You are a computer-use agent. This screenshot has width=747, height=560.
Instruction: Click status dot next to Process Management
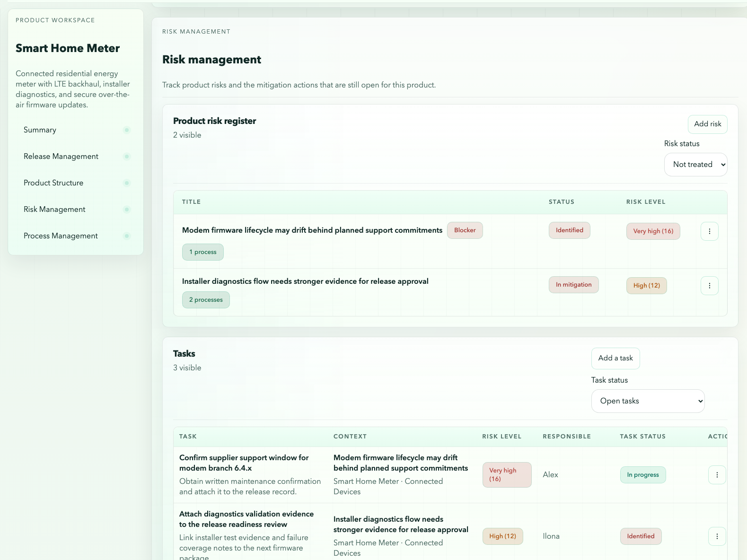click(127, 236)
